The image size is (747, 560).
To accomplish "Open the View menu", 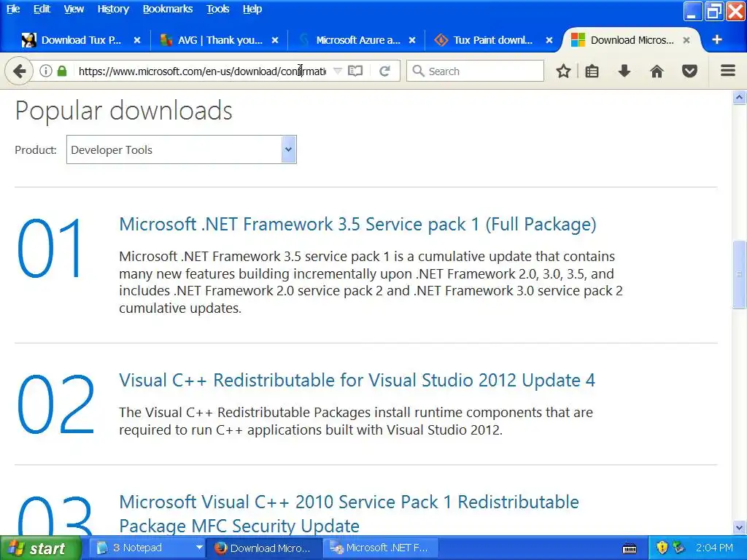I will click(74, 9).
